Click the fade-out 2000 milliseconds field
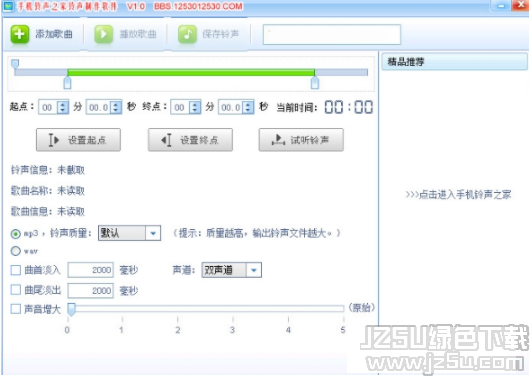The image size is (530, 376). [91, 290]
